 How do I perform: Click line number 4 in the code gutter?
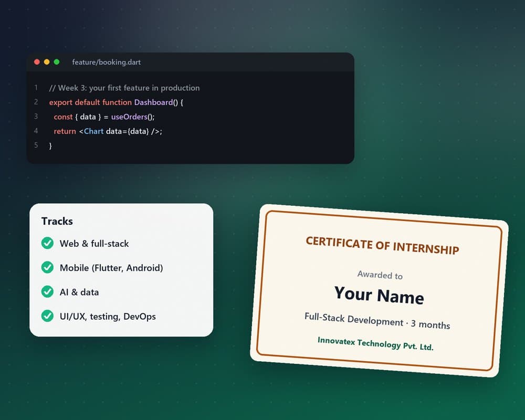pos(36,131)
